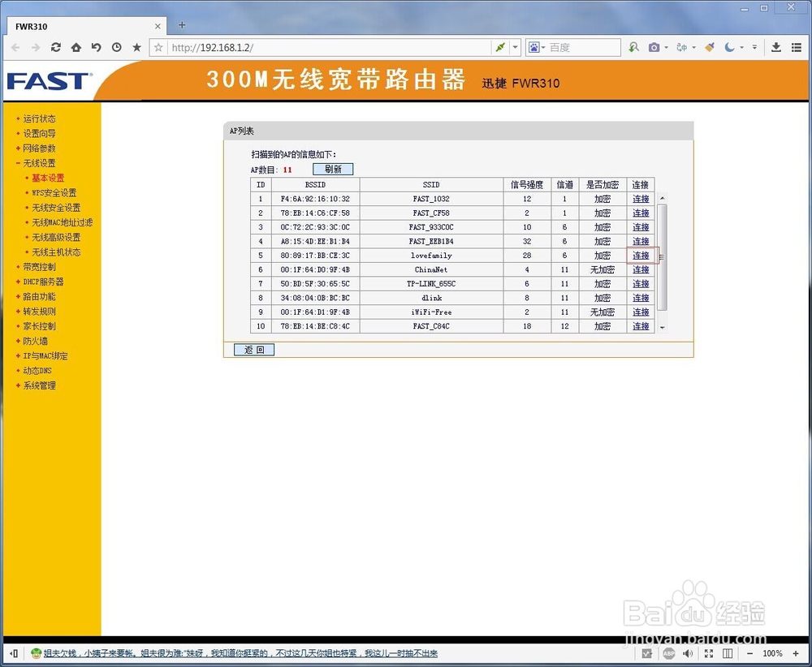Select 无线安全设置 submenu item

[x=57, y=208]
